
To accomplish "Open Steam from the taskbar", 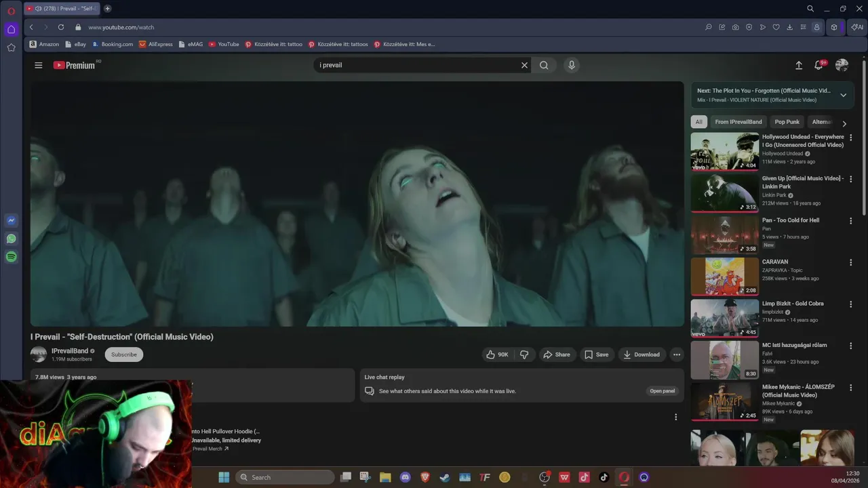I will (x=445, y=477).
